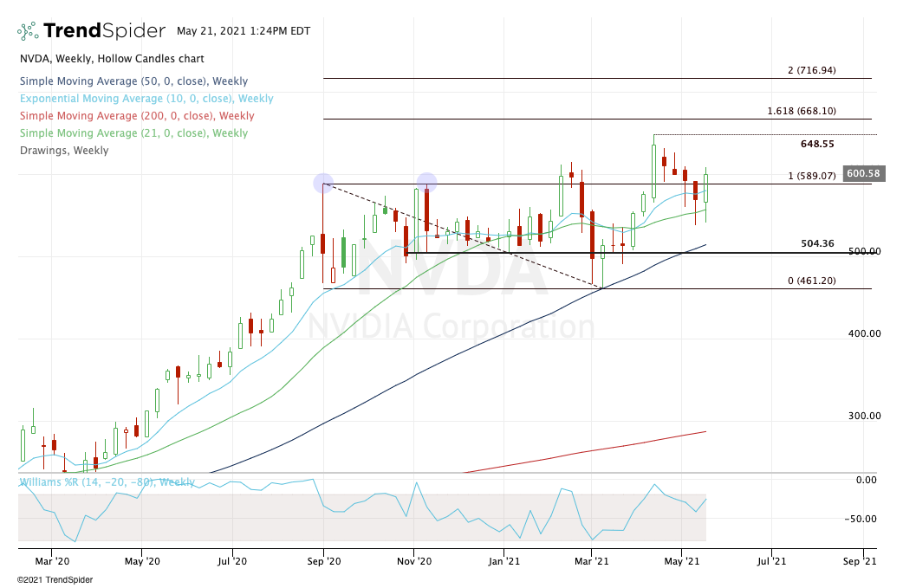Screen dimensions: 903x588
Task: Click the Jul '21 date axis label
Action: click(x=771, y=561)
